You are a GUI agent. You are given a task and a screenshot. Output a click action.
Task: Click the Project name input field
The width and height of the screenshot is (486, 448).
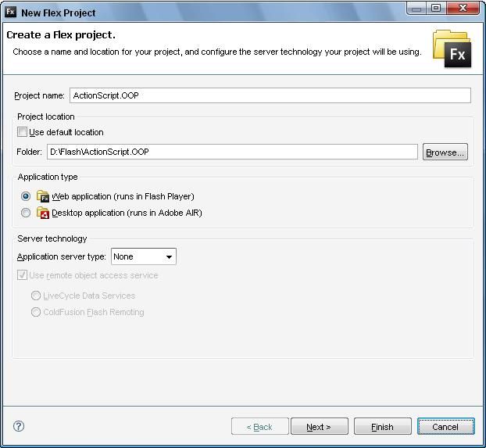coord(270,95)
